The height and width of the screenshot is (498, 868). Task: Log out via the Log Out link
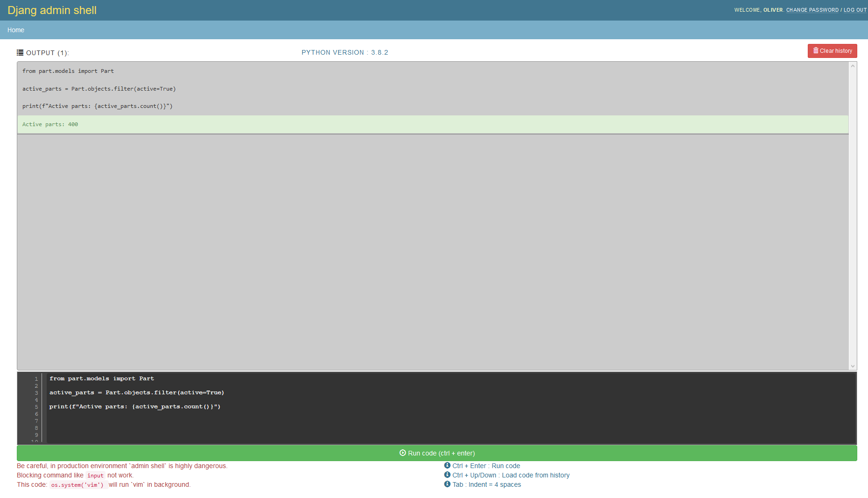coord(855,10)
